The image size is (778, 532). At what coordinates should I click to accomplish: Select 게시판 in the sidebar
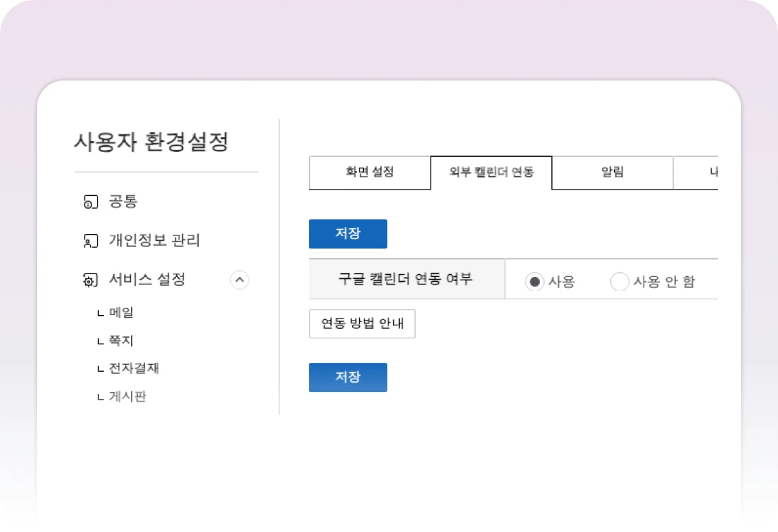point(128,396)
